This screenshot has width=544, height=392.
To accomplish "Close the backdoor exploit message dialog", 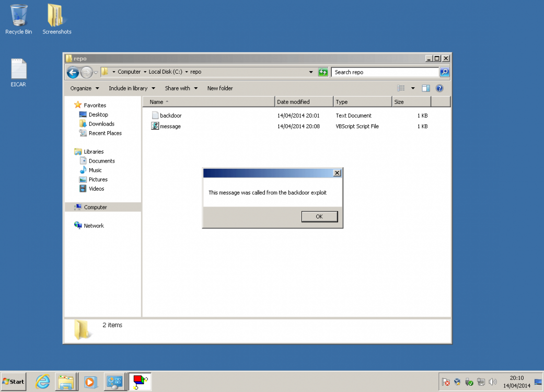I will point(337,173).
